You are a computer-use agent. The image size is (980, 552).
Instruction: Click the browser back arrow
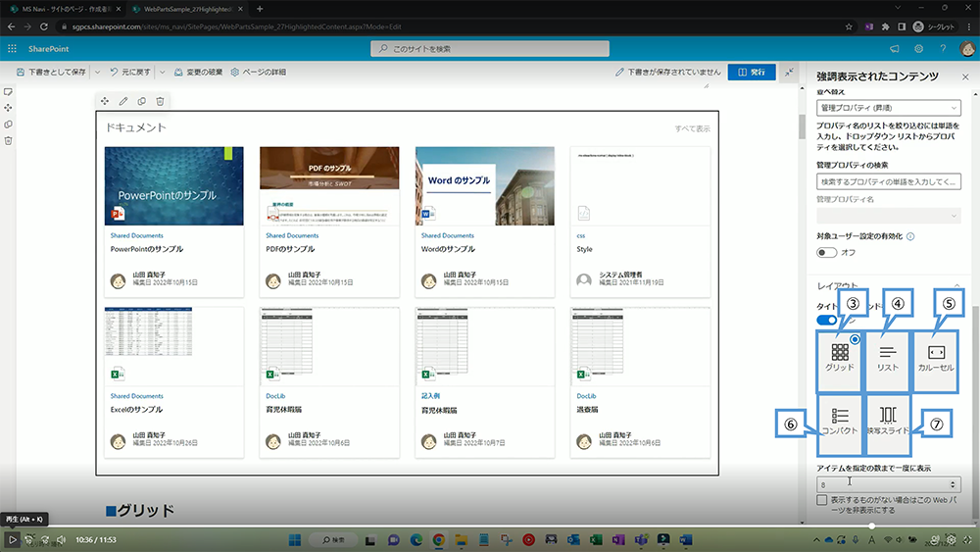(11, 26)
